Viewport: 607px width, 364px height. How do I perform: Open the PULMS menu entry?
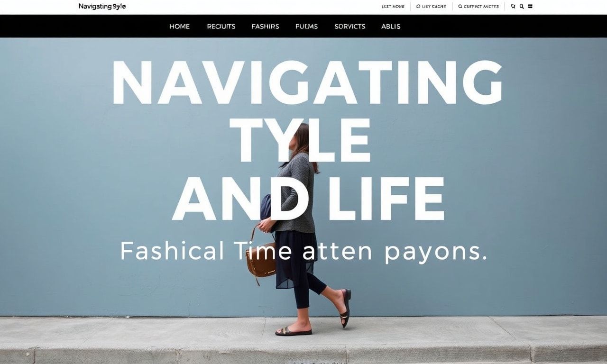coord(306,27)
